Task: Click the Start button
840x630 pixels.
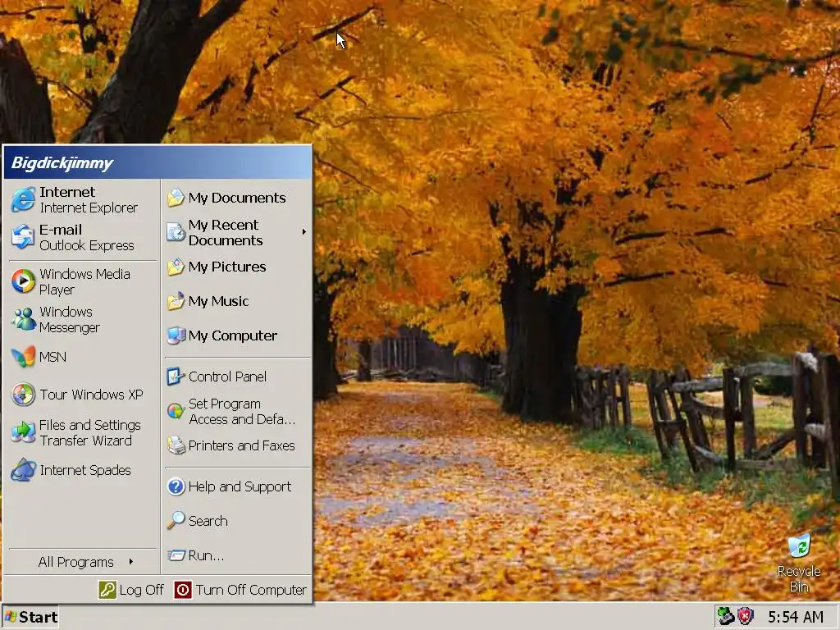Action: pos(30,617)
